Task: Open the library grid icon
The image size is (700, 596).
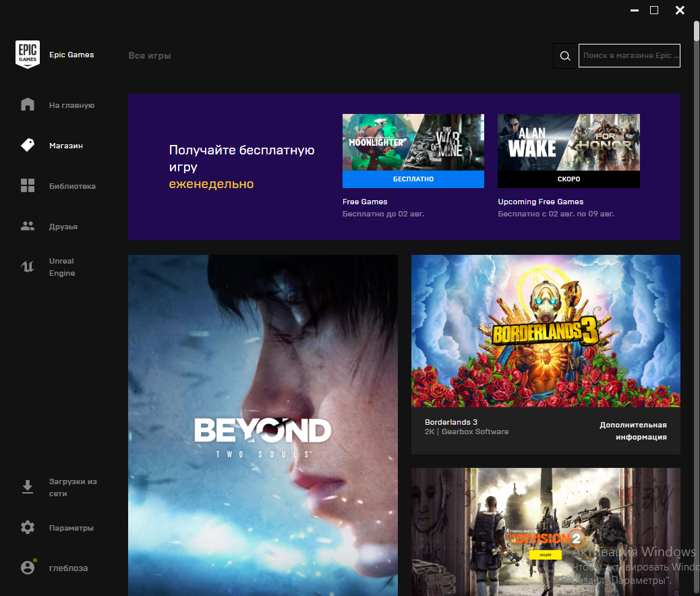Action: coord(27,185)
